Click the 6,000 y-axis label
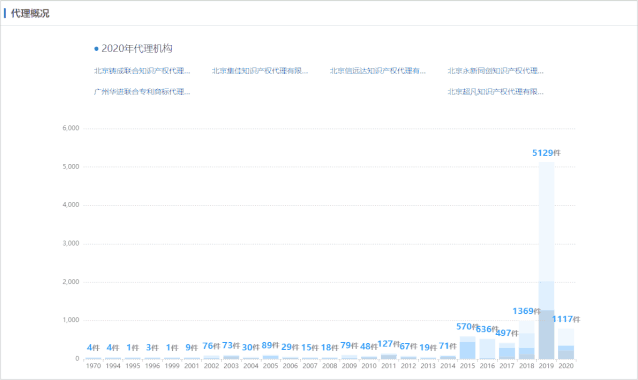638x380 pixels. coord(71,128)
